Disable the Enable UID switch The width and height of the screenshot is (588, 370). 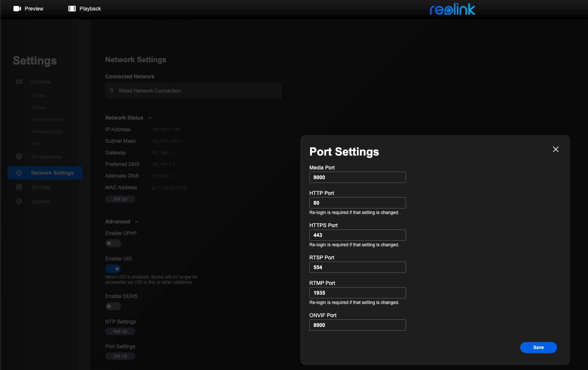tap(113, 269)
